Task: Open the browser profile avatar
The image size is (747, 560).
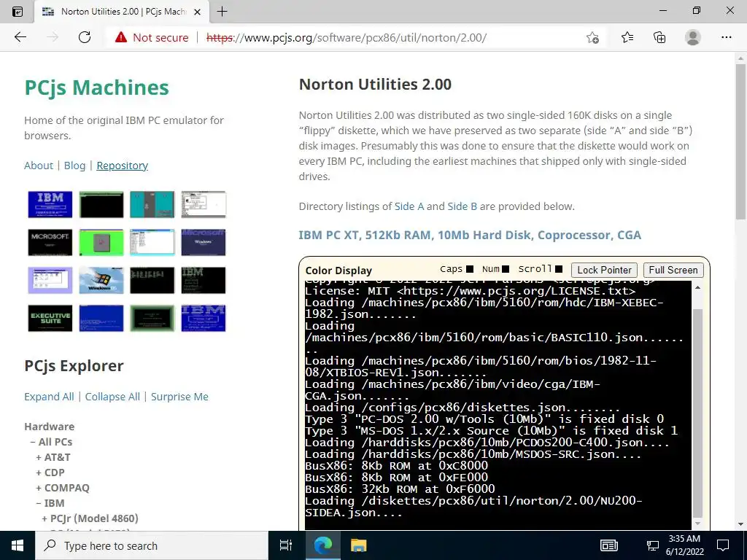Action: pos(693,37)
